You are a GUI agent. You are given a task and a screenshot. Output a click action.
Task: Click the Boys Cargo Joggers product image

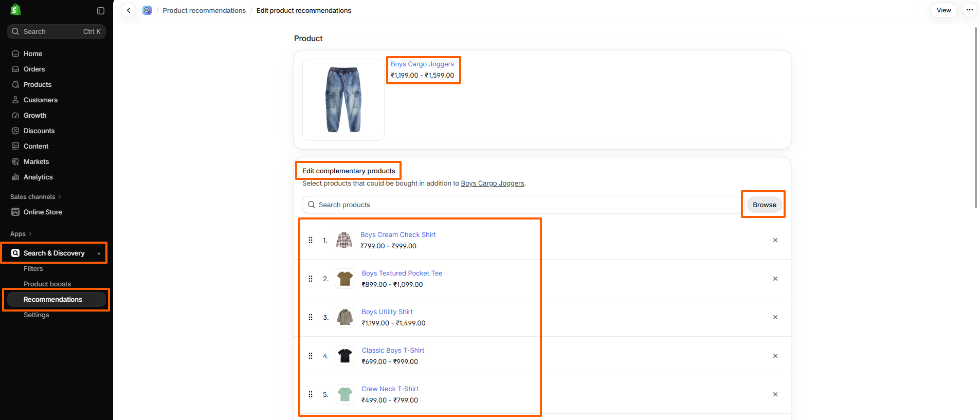(x=343, y=100)
